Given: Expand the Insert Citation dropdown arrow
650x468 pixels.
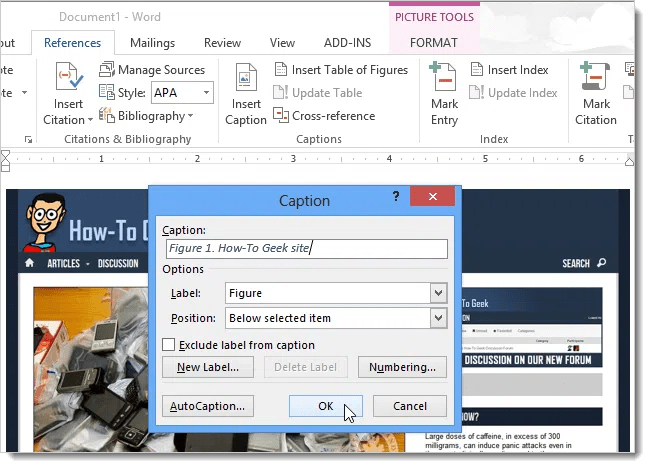Looking at the screenshot, I should [90, 120].
